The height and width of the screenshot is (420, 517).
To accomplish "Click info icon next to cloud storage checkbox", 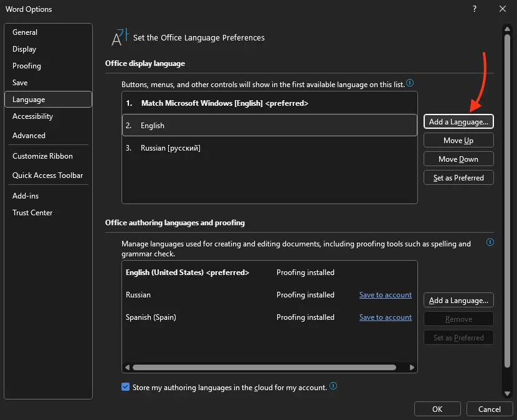I will [333, 386].
